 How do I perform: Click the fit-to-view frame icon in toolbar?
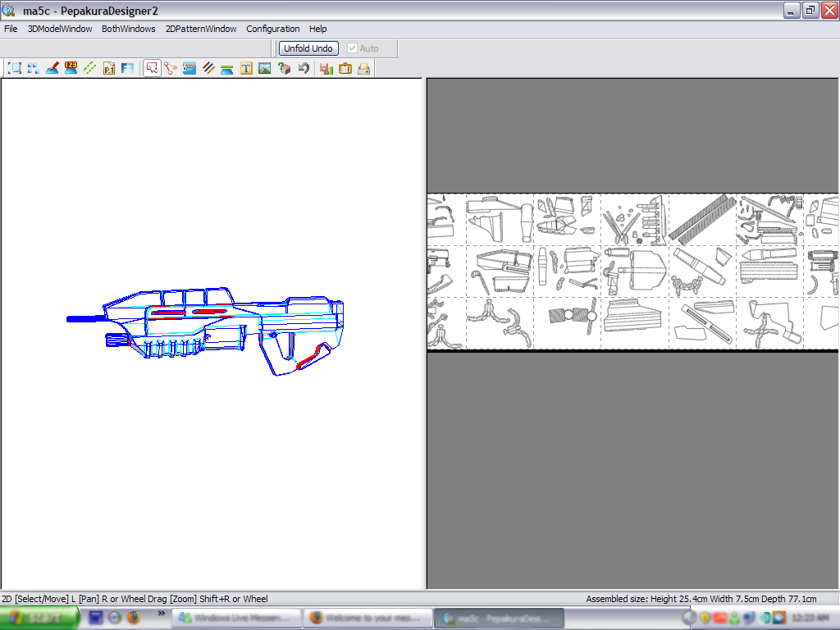[15, 68]
